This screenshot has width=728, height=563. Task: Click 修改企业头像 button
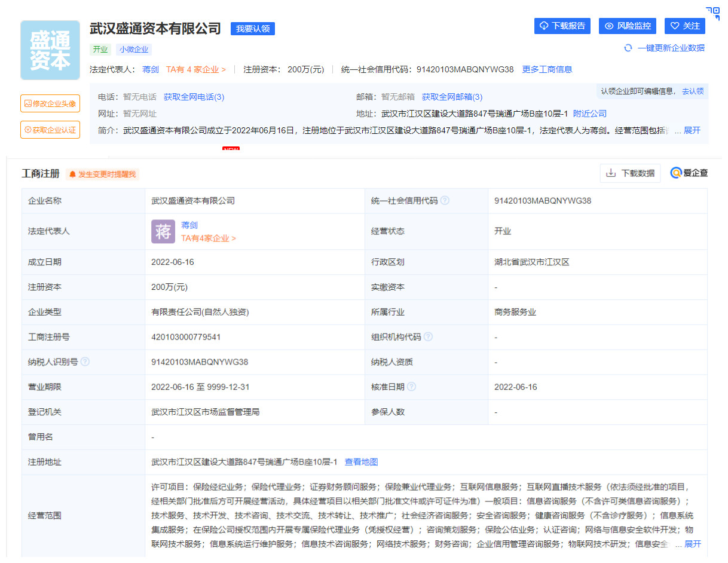[50, 103]
